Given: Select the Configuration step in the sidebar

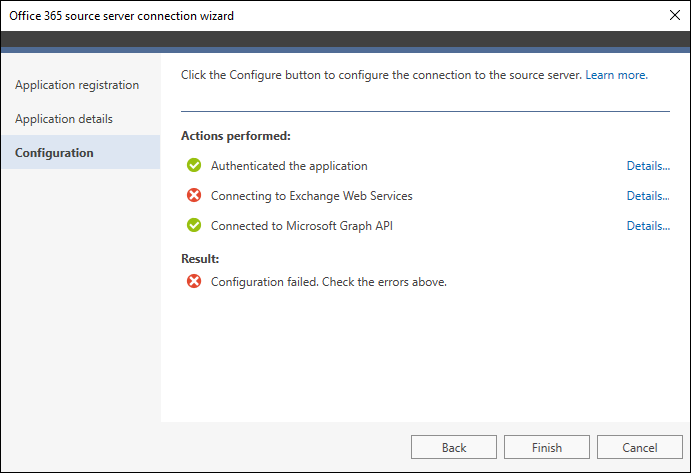Looking at the screenshot, I should (x=81, y=153).
